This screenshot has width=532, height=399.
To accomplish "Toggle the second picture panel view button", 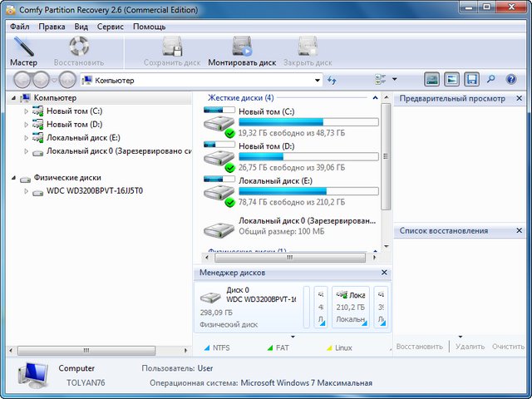I will point(451,80).
